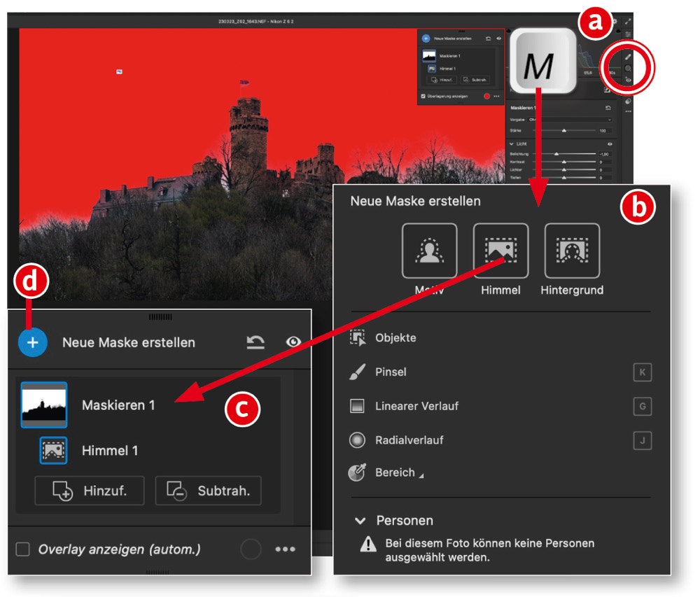
Task: Open the three-dot more options in the right toolbar
Action: pos(628,111)
